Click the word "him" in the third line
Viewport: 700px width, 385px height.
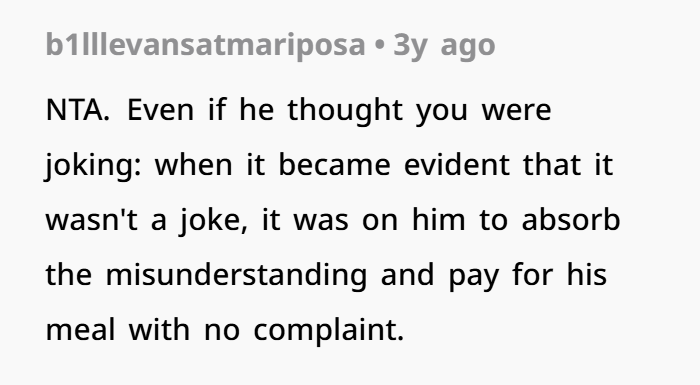click(x=438, y=220)
